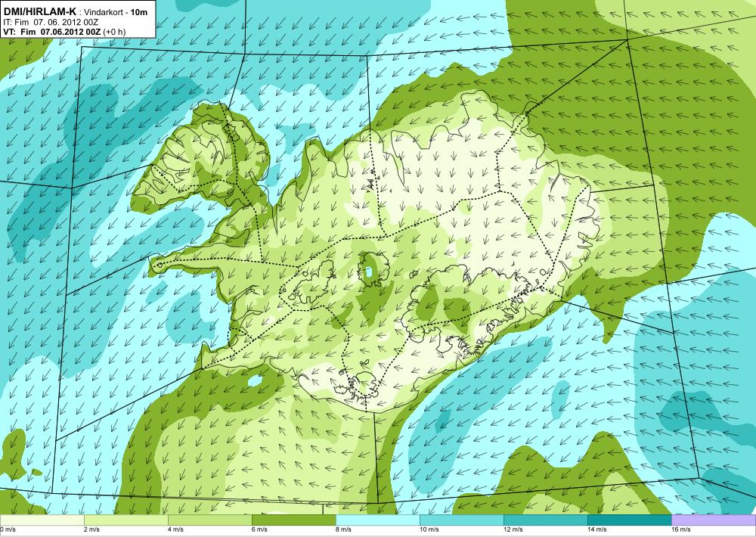Click the '0 m/s' legend label
Screen dimensions: 756x537
tap(8, 529)
